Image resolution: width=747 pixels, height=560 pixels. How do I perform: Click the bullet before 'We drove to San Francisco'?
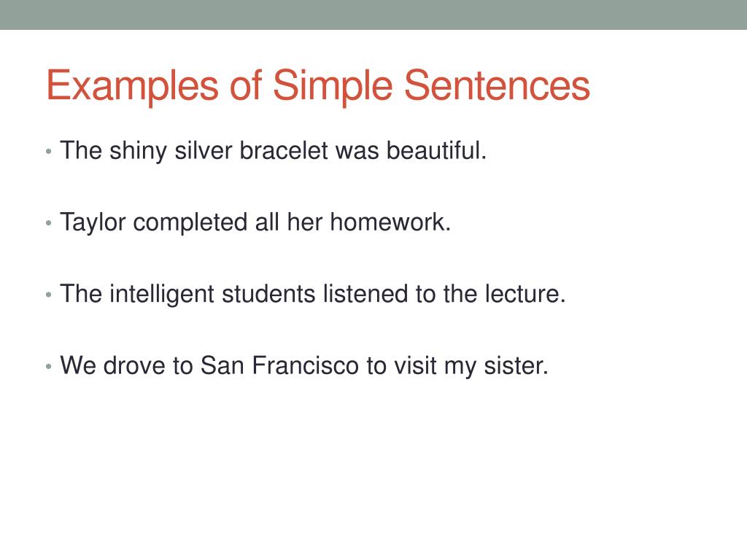[49, 367]
